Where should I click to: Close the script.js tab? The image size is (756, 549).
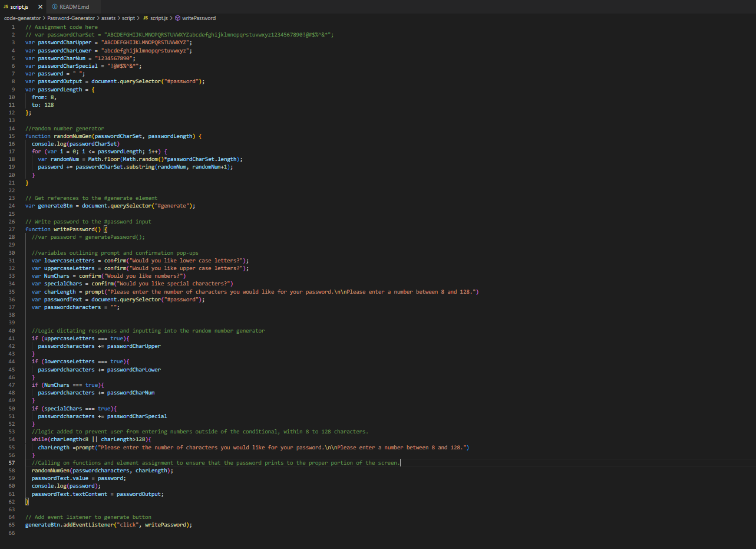coord(39,6)
